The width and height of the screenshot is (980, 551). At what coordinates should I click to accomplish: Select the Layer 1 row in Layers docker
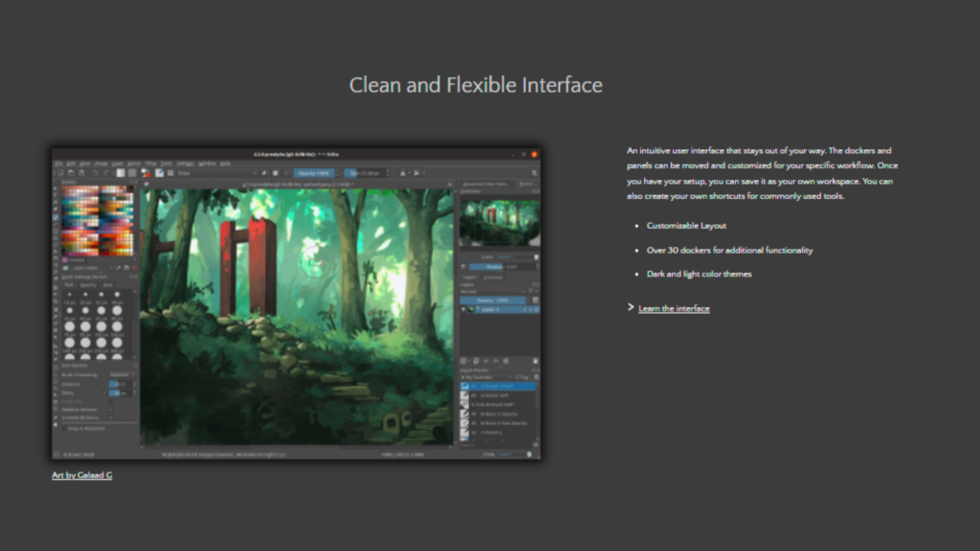pyautogui.click(x=500, y=309)
